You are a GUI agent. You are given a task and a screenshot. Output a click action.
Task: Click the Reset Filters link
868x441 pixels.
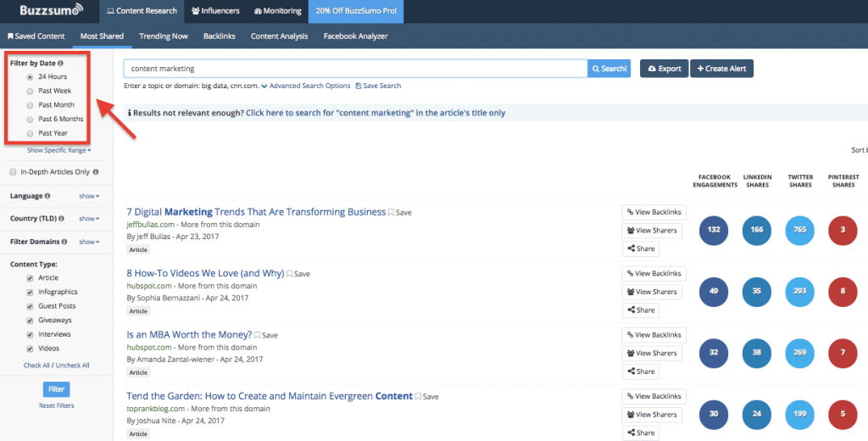(57, 405)
